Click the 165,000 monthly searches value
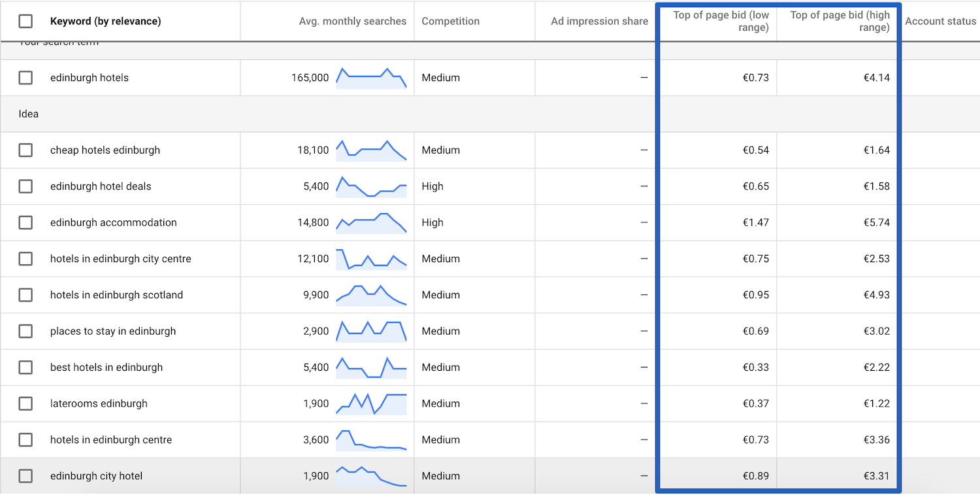This screenshot has height=495, width=980. coord(310,78)
